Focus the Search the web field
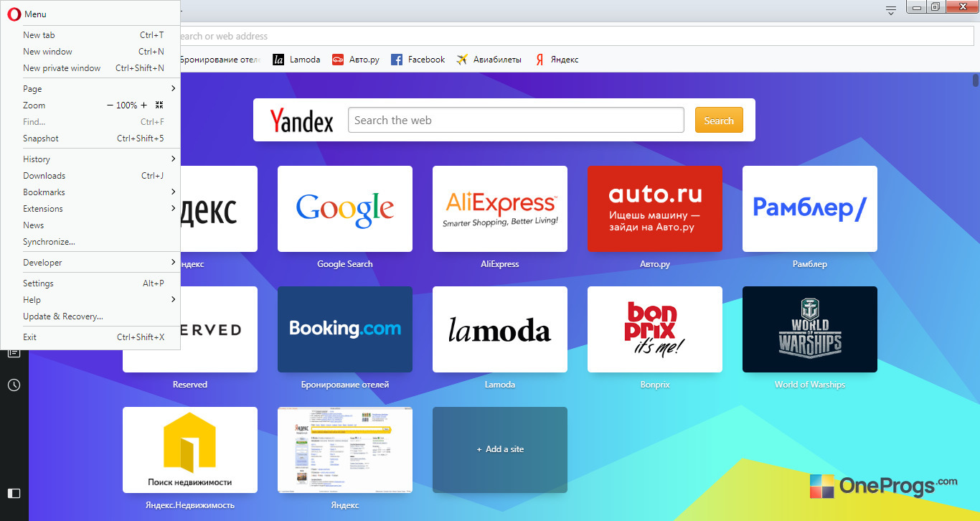 [x=516, y=121]
